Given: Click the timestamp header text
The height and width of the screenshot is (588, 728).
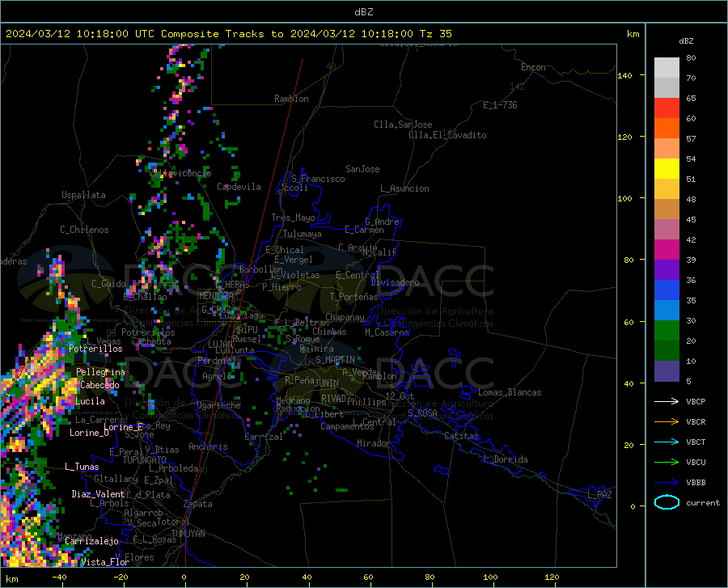Looking at the screenshot, I should tap(228, 34).
